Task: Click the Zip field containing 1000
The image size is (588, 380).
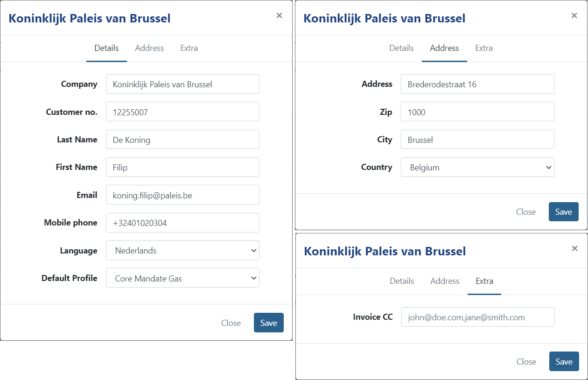Action: pos(477,112)
